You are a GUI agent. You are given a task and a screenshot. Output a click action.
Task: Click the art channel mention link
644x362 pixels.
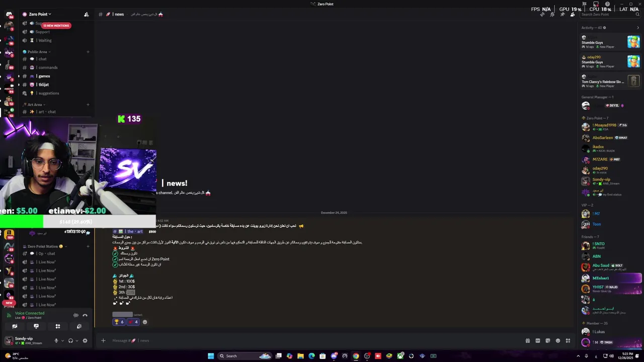pyautogui.click(x=128, y=231)
